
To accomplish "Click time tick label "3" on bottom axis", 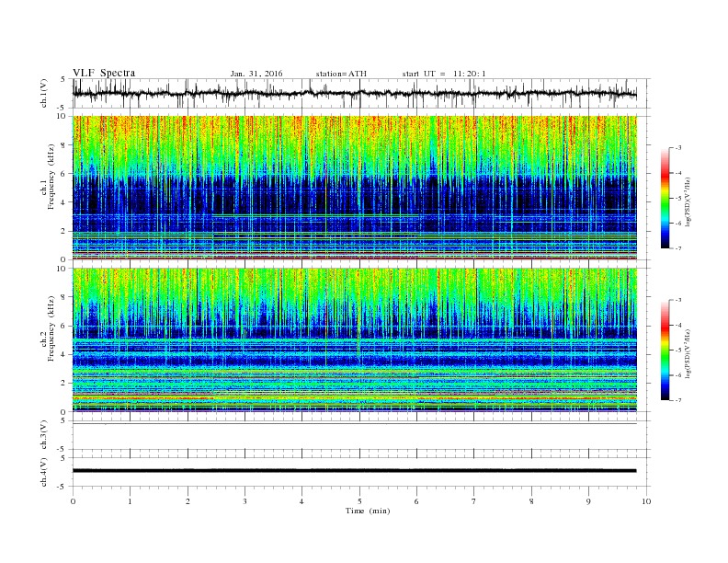I will 245,501.
